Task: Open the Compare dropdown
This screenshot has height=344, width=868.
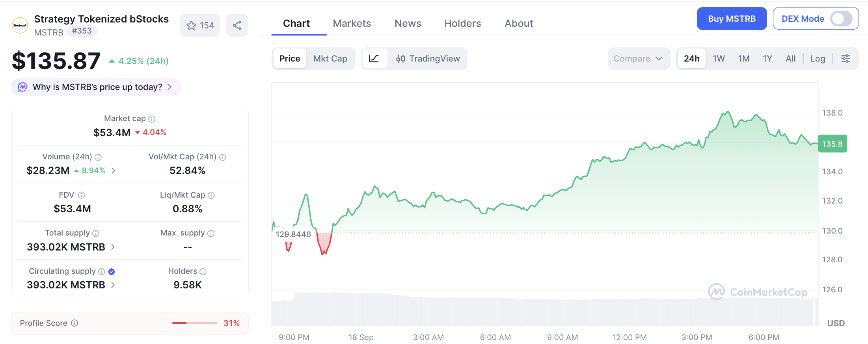Action: point(639,59)
